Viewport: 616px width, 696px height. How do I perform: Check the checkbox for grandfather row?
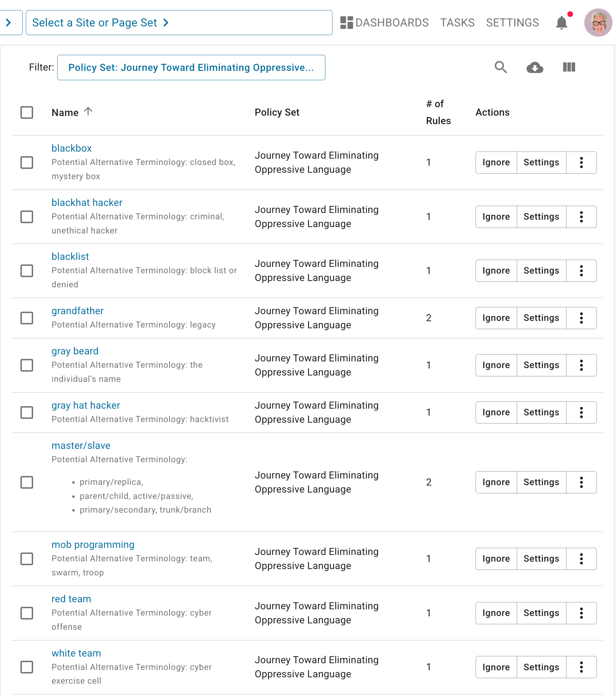[x=27, y=318]
